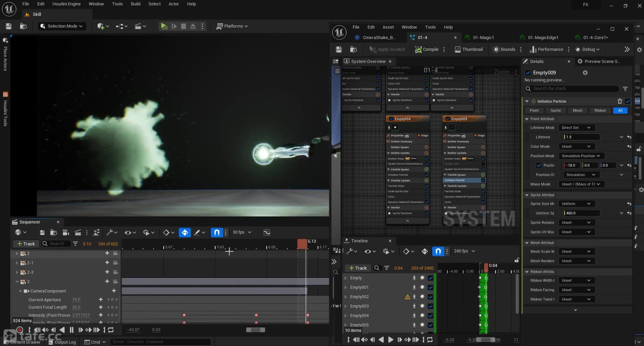The width and height of the screenshot is (644, 346).
Task: Open the Platforms menu in the main toolbar
Action: point(232,26)
